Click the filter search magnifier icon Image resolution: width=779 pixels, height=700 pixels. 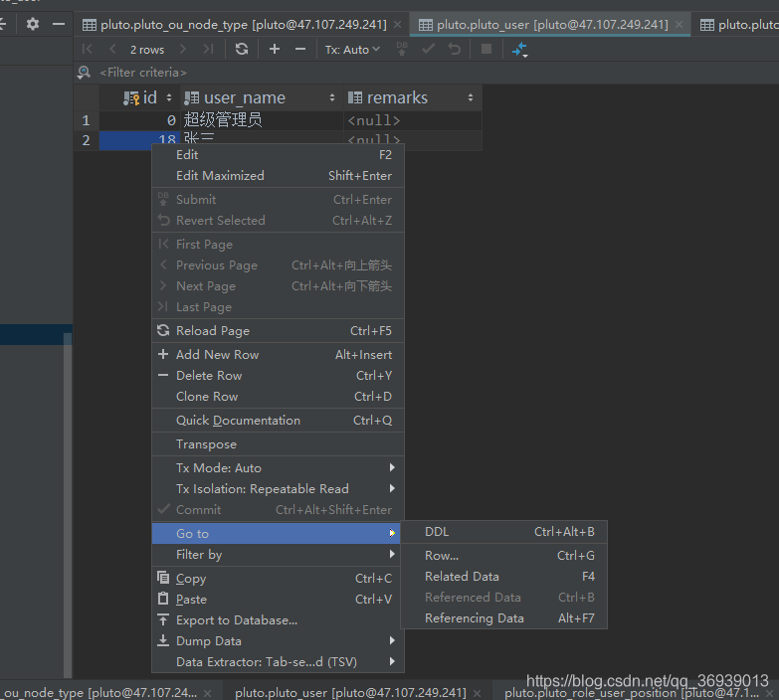(x=84, y=73)
